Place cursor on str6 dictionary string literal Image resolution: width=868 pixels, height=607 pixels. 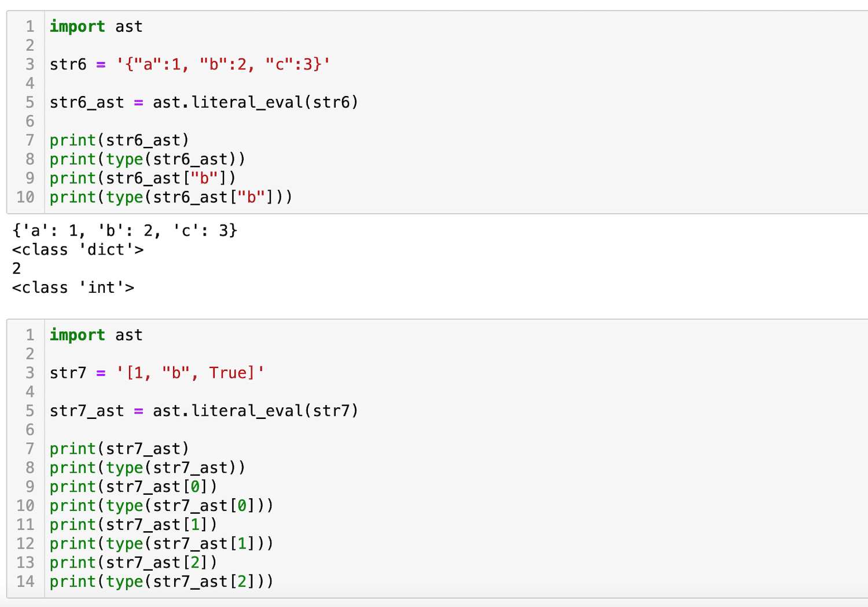[x=223, y=64]
